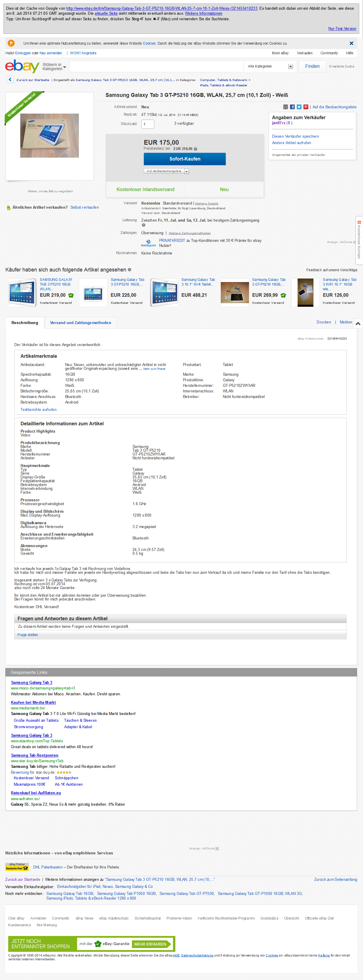Open the WOW! Angebote link
This screenshot has height=980, width=363.
click(83, 53)
